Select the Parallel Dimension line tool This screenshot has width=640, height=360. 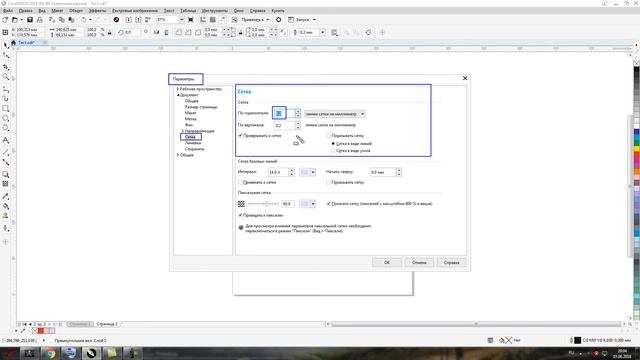pyautogui.click(x=6, y=152)
